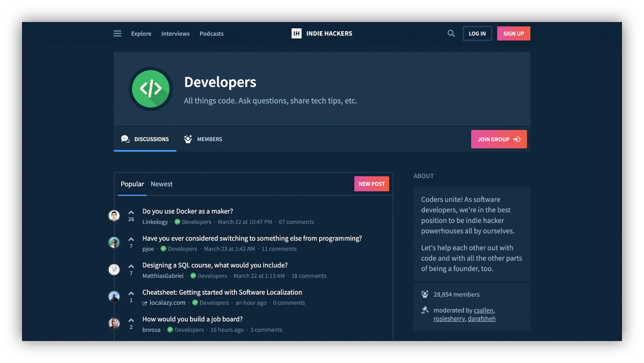Open author MatthiasGabriel's profile
This screenshot has height=363, width=644.
coord(163,276)
